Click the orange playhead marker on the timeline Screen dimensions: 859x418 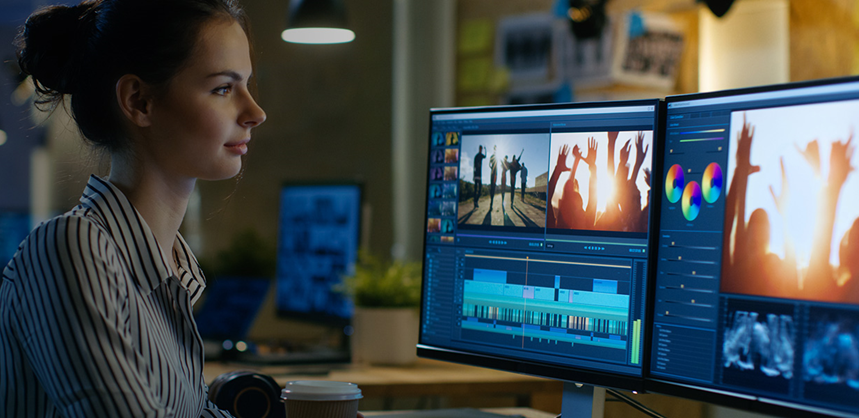click(527, 259)
